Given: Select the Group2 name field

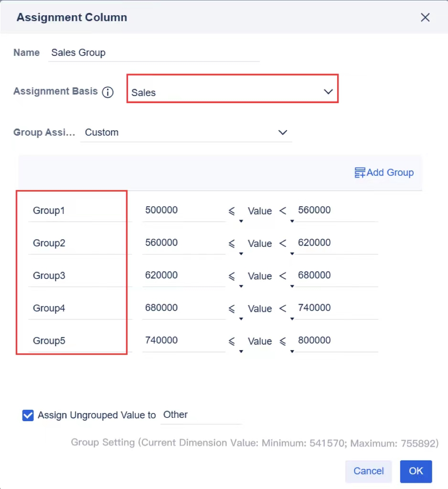Looking at the screenshot, I should (76, 243).
